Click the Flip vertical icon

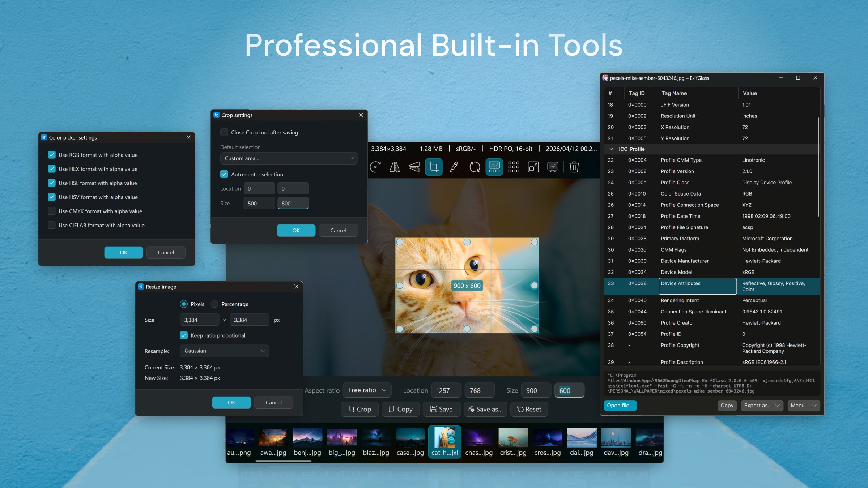[414, 167]
